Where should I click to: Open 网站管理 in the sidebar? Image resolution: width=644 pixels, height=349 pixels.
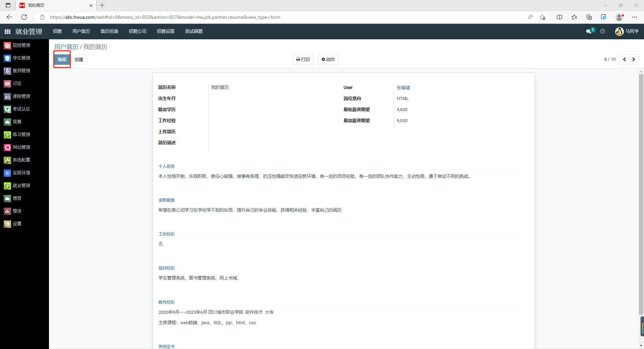(17, 147)
